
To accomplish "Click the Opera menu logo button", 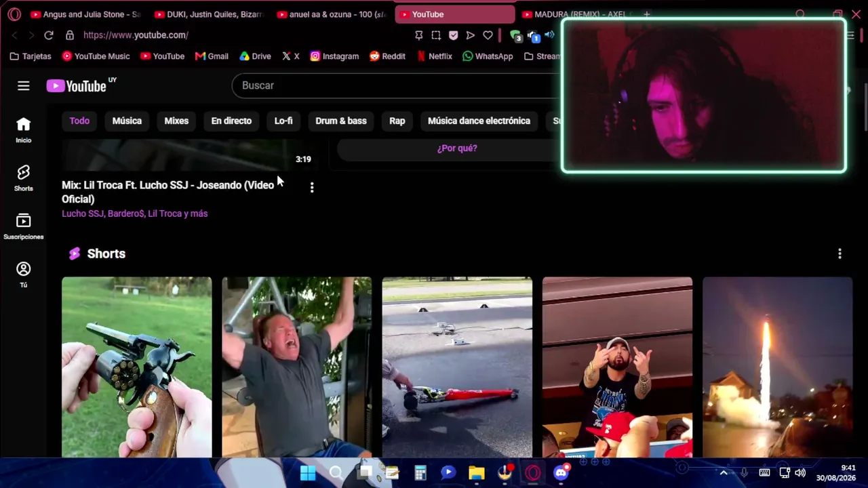I will tap(14, 14).
